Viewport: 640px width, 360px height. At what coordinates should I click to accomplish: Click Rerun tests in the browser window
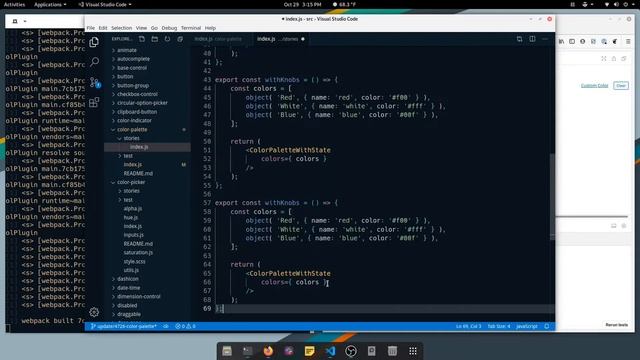[616, 325]
